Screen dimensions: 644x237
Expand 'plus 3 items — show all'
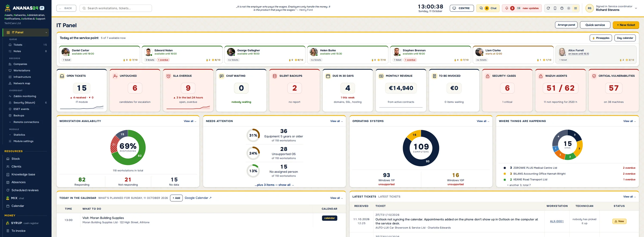(x=274, y=185)
